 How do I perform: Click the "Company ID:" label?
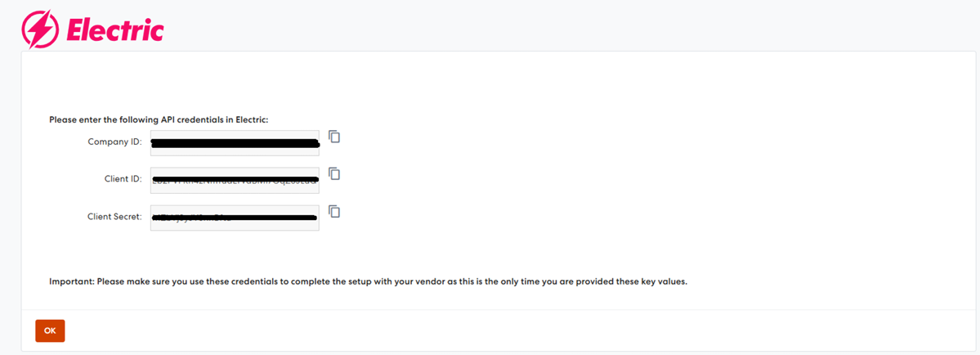[x=114, y=142]
